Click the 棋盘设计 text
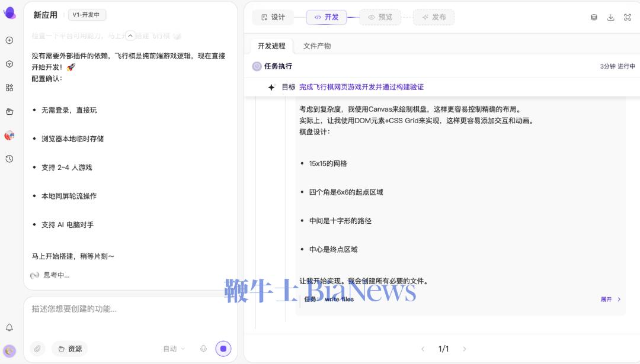This screenshot has width=640, height=364. tap(315, 132)
